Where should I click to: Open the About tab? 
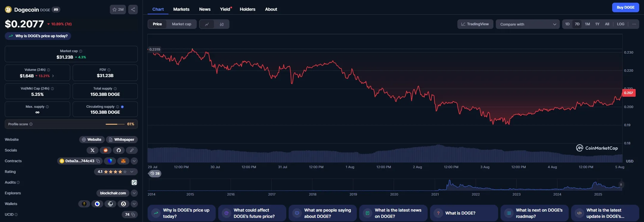point(271,9)
